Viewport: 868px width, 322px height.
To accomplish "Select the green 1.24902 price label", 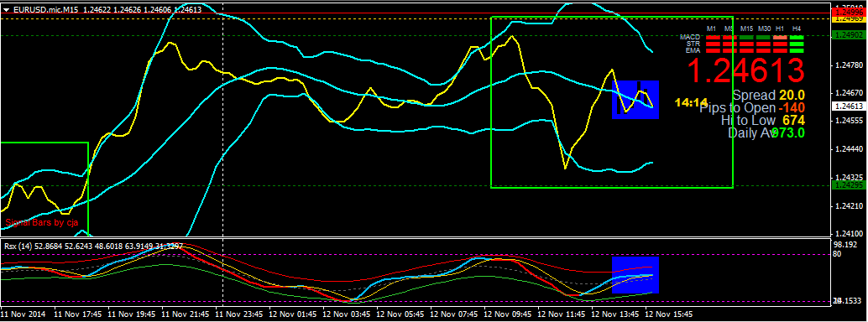I will point(848,35).
